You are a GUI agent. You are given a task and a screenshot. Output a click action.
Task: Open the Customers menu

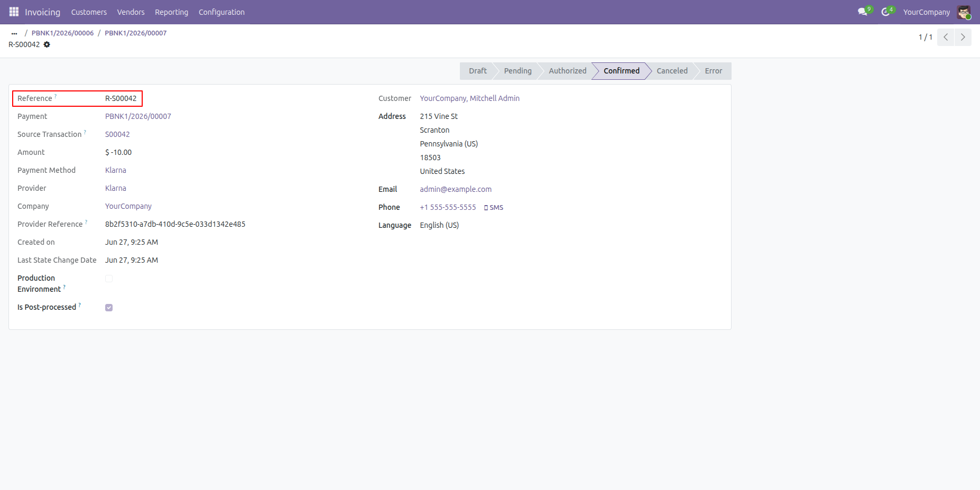point(89,12)
